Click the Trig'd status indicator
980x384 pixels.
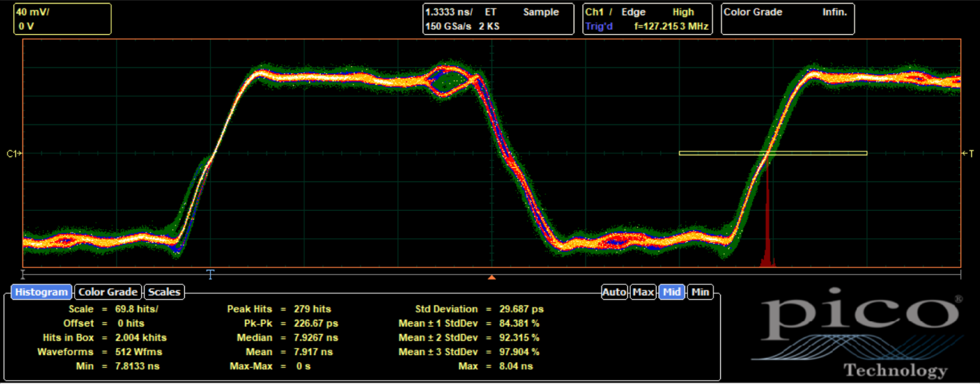599,26
